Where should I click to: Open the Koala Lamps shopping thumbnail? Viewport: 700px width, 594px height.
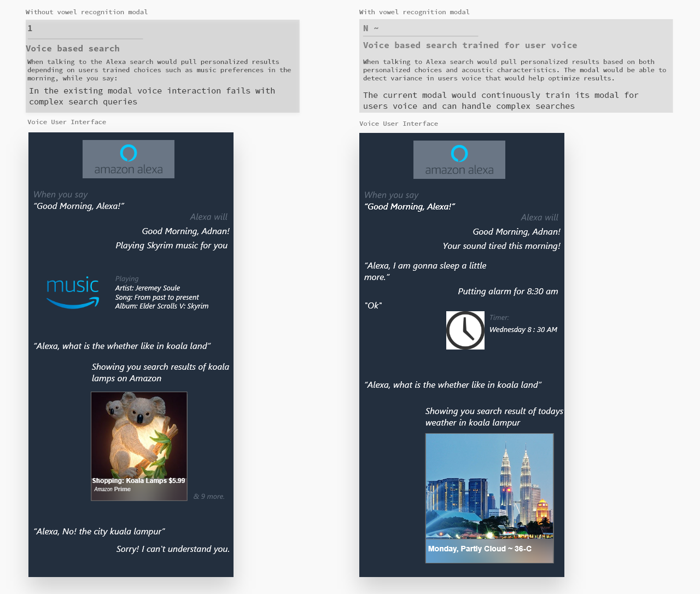139,446
